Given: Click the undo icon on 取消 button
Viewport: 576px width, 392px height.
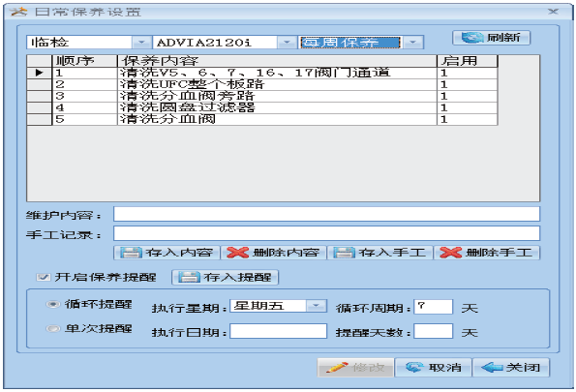Looking at the screenshot, I should 414,368.
